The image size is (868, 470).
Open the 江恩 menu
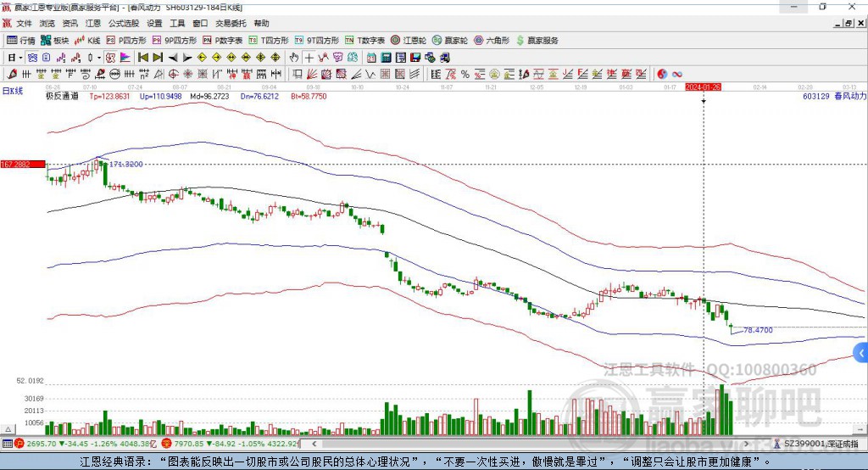point(93,23)
